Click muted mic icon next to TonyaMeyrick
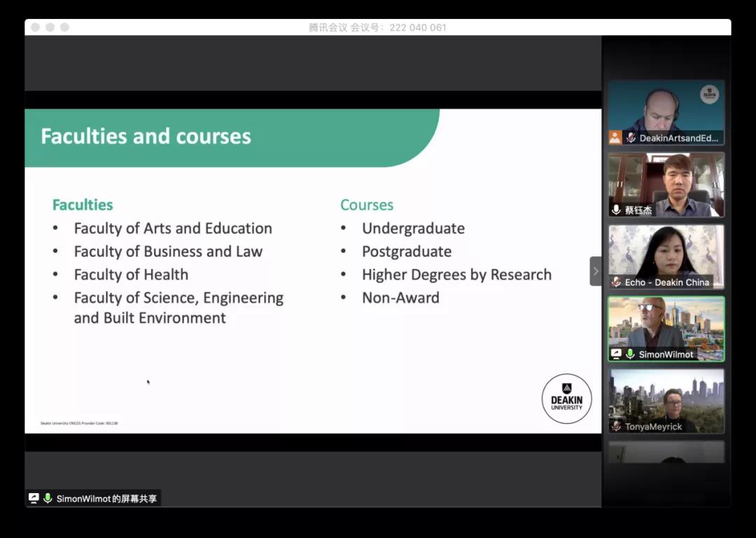This screenshot has height=538, width=756. pos(616,427)
